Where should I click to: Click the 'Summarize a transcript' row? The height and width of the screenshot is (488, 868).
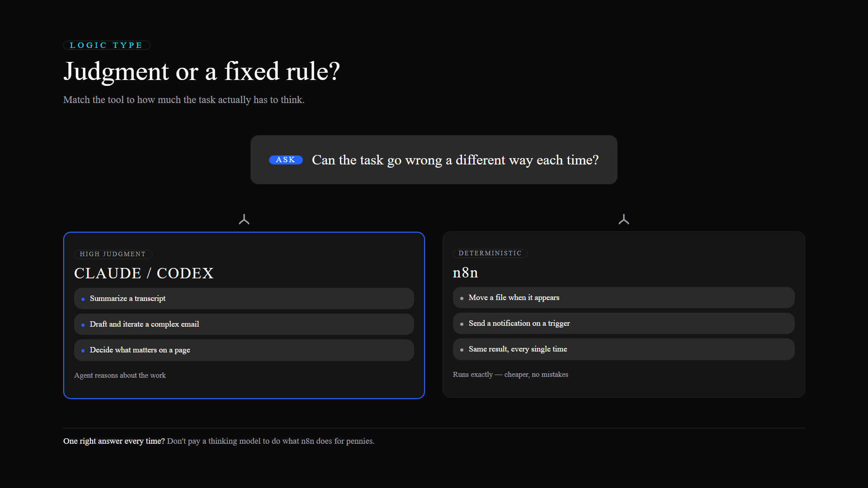[244, 299]
